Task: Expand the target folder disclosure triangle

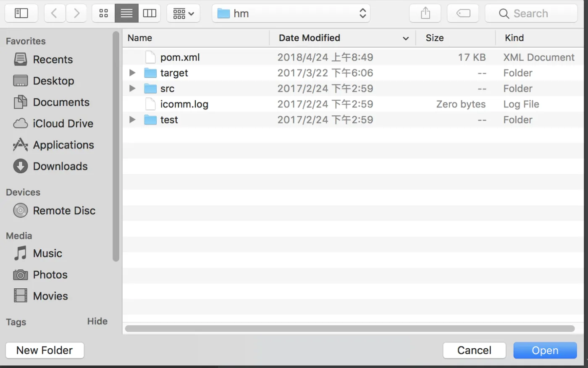Action: pos(132,73)
